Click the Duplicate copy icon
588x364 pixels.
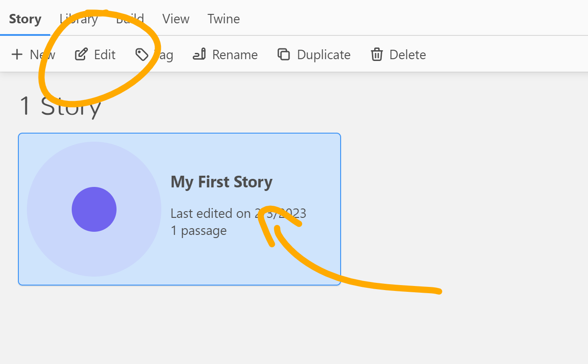pos(284,54)
